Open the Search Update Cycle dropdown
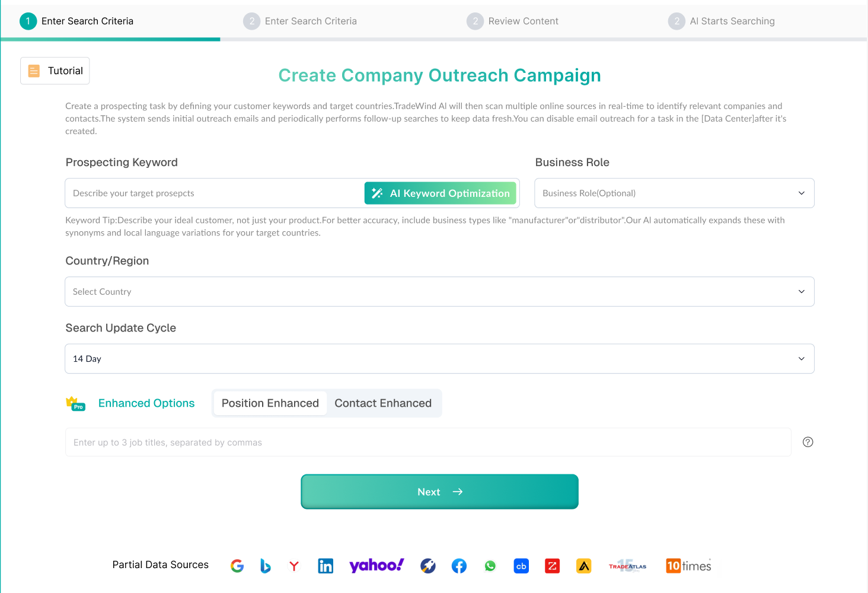This screenshot has width=868, height=593. (439, 359)
